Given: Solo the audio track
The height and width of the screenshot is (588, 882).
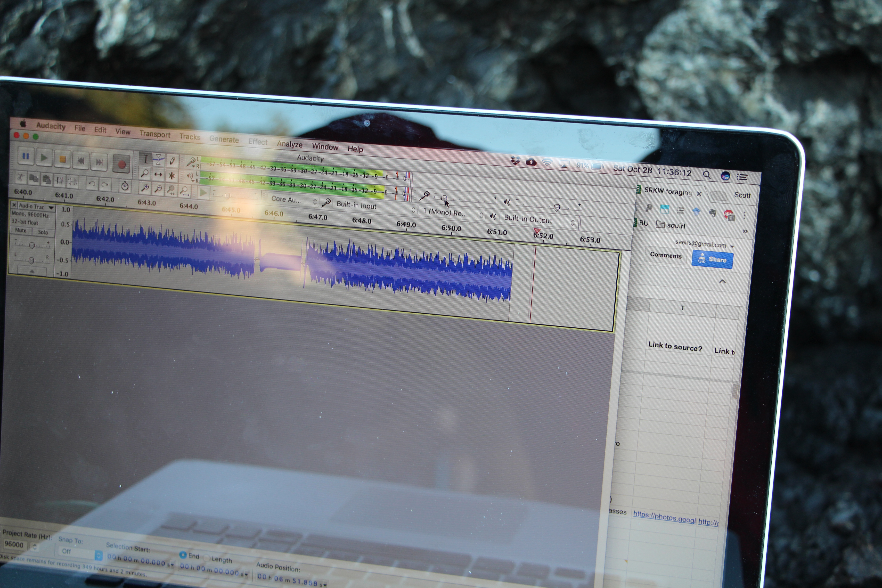Looking at the screenshot, I should (43, 232).
